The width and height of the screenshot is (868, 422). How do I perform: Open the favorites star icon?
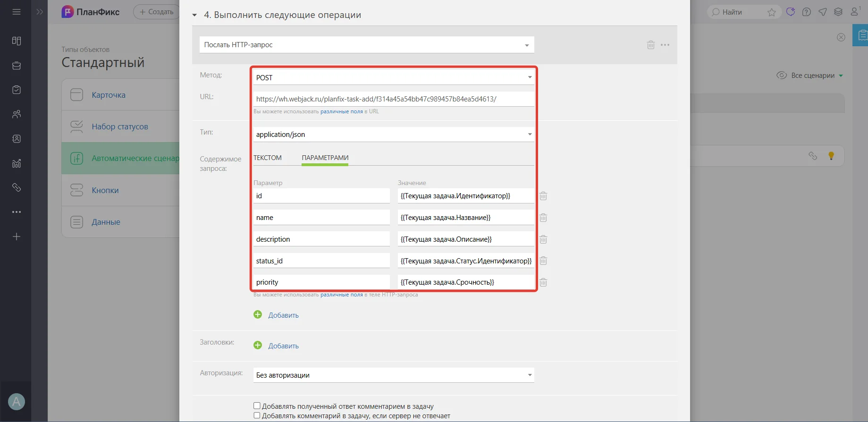pyautogui.click(x=772, y=12)
